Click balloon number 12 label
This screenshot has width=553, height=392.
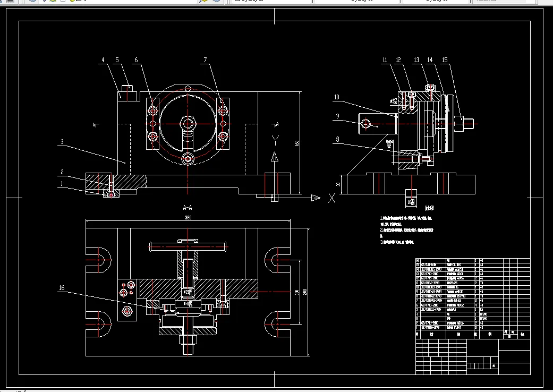(x=398, y=60)
